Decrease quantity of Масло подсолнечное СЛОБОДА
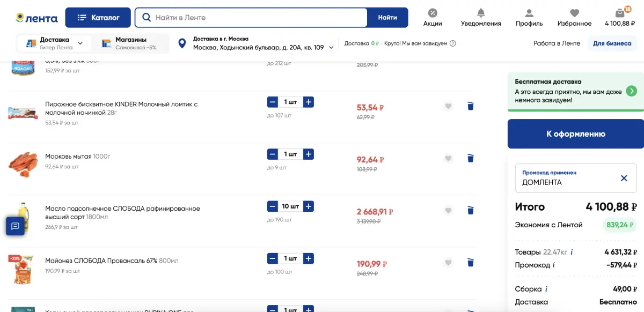The height and width of the screenshot is (312, 644). click(x=273, y=206)
